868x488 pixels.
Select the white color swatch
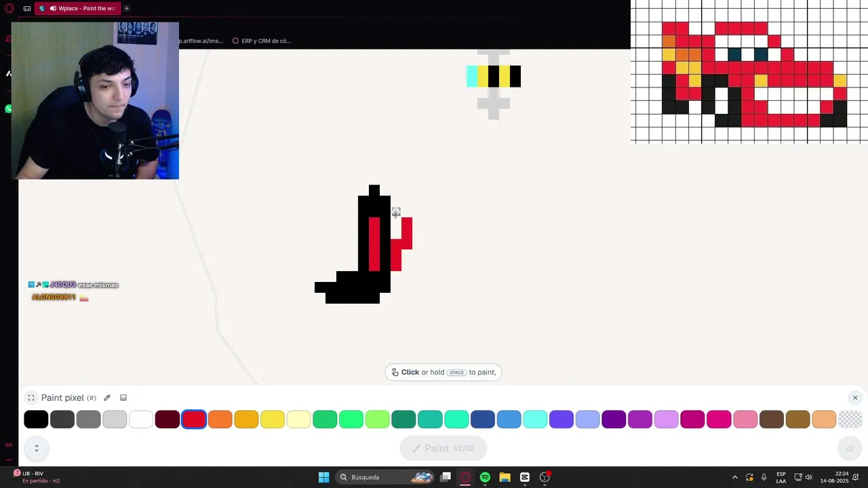point(141,420)
